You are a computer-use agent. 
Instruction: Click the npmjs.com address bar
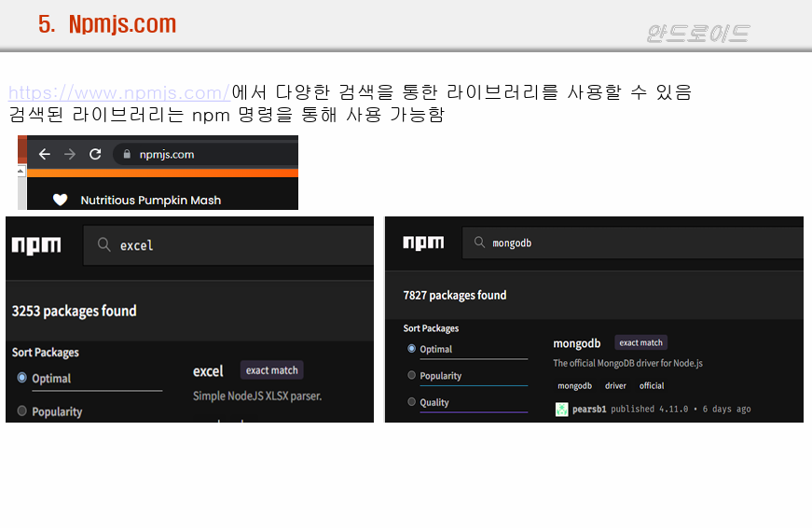[x=206, y=155]
